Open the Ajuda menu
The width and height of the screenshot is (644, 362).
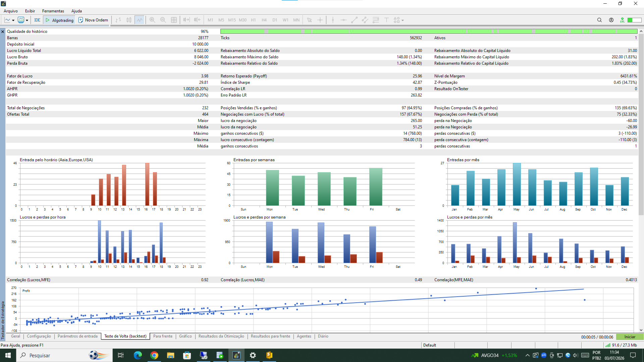pyautogui.click(x=76, y=11)
